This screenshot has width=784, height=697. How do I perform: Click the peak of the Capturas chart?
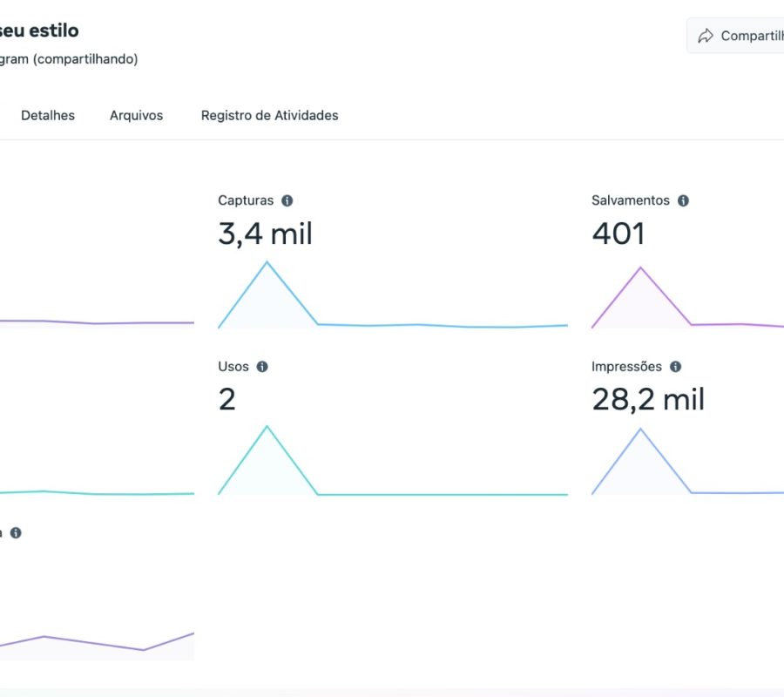pyautogui.click(x=267, y=262)
